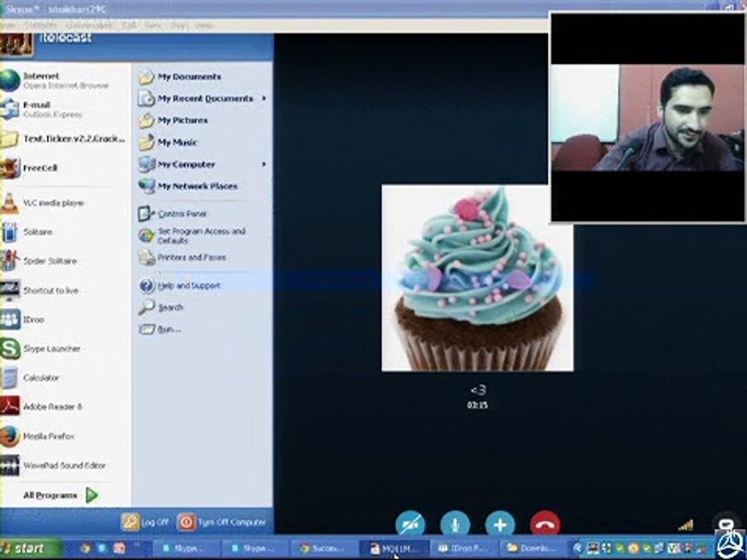Launch FreeCell game
This screenshot has width=747, height=560.
point(65,168)
